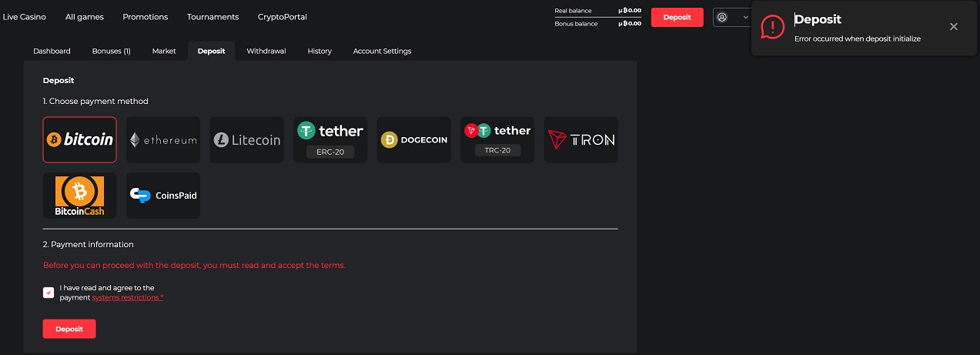Click the user account profile icon
980x355 pixels.
coord(722,17)
